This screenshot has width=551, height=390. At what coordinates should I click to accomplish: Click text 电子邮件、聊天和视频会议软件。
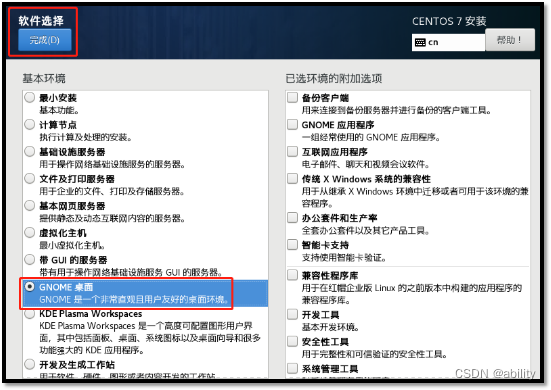click(x=365, y=164)
